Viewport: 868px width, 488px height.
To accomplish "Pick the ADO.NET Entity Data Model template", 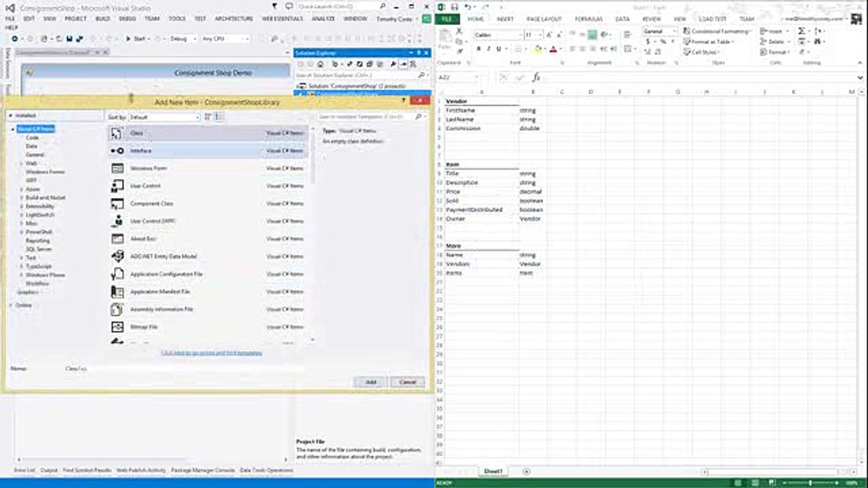I will (x=208, y=256).
